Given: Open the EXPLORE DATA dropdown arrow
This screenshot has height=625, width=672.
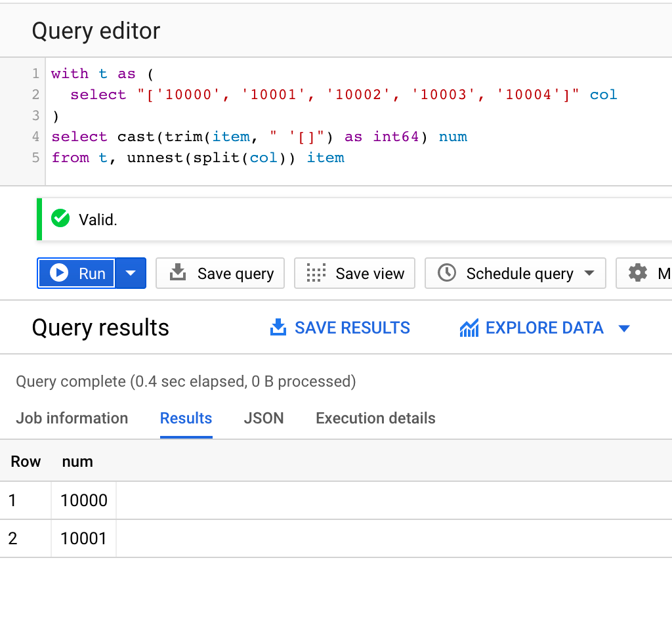Looking at the screenshot, I should click(x=624, y=328).
